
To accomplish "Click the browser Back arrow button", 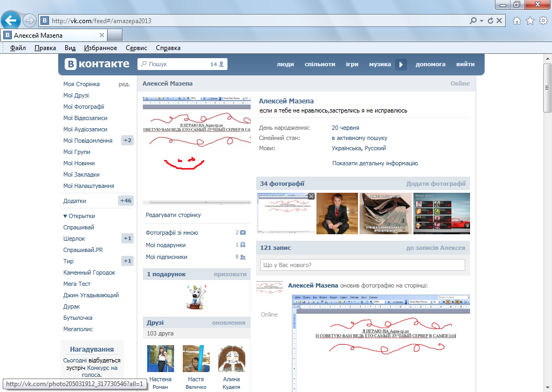I will (11, 20).
